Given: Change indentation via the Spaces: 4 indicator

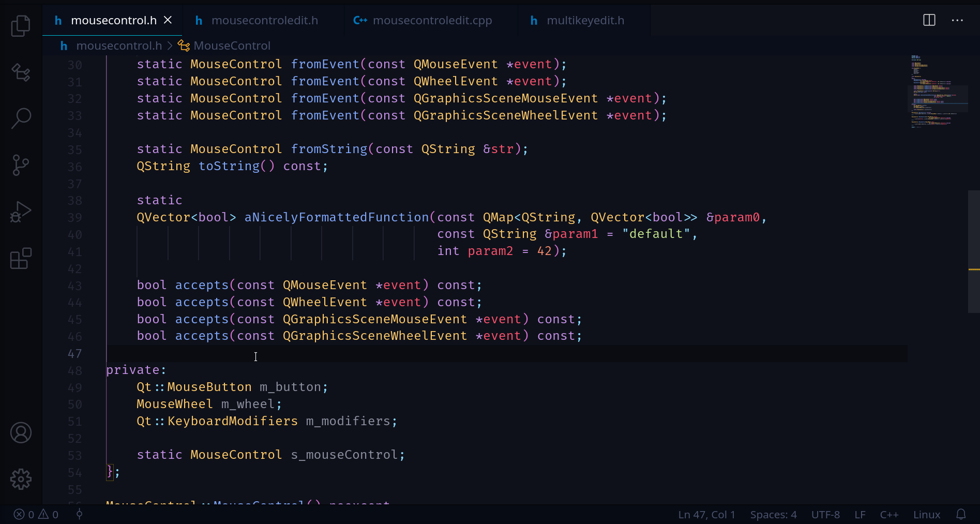Looking at the screenshot, I should click(773, 514).
